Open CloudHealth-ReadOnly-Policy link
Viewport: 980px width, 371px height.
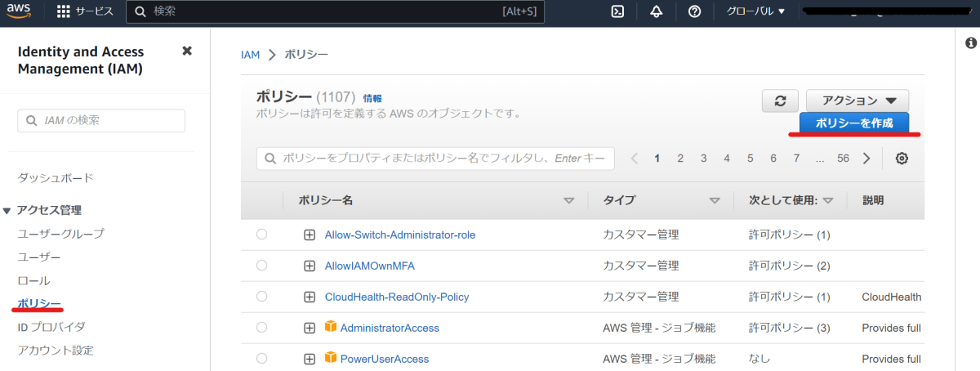coord(397,297)
